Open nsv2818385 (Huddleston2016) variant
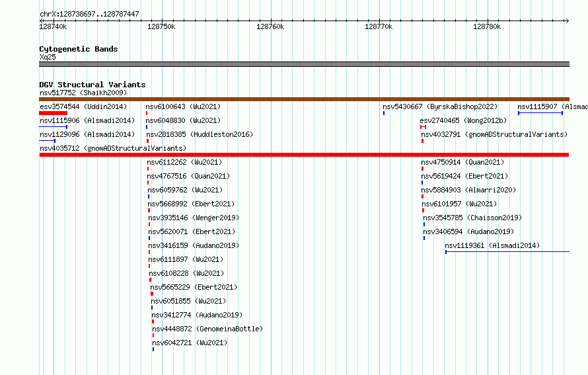This screenshot has width=588, height=375. click(x=200, y=134)
